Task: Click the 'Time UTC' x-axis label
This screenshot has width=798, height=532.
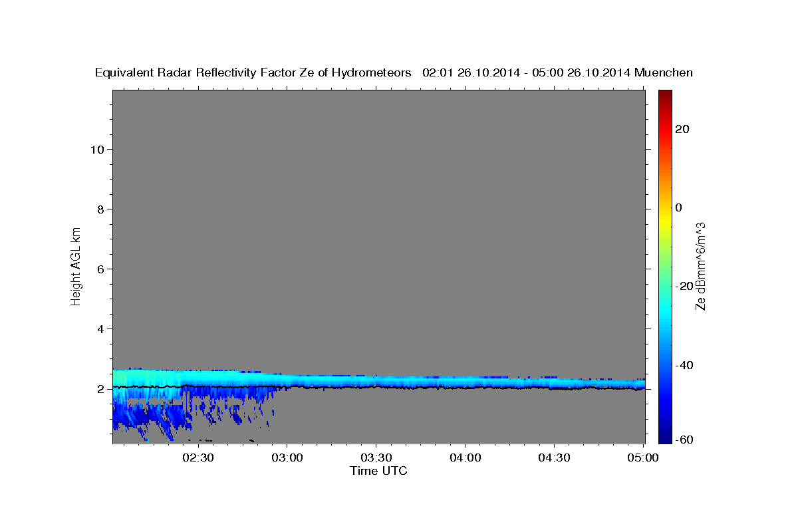Action: (x=378, y=471)
